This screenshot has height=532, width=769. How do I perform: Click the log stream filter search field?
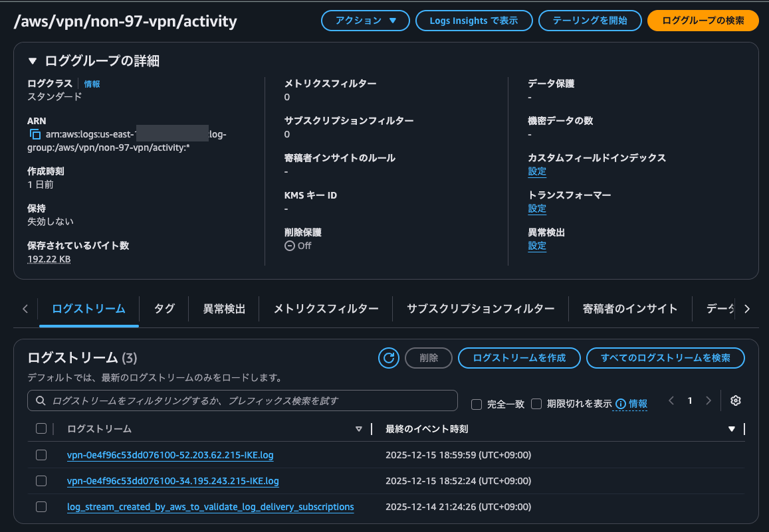click(242, 400)
